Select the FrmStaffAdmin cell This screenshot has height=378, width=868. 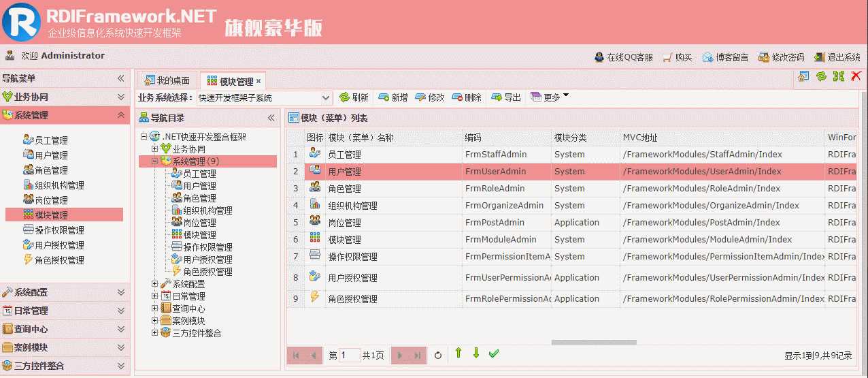pos(507,155)
